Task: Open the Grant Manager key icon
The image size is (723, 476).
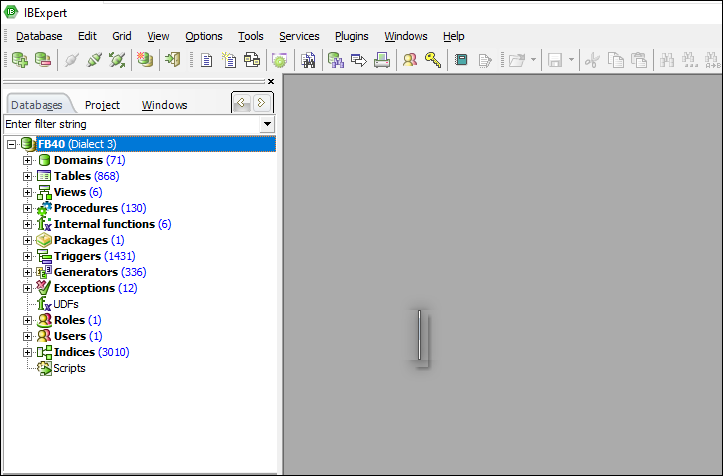Action: 433,60
